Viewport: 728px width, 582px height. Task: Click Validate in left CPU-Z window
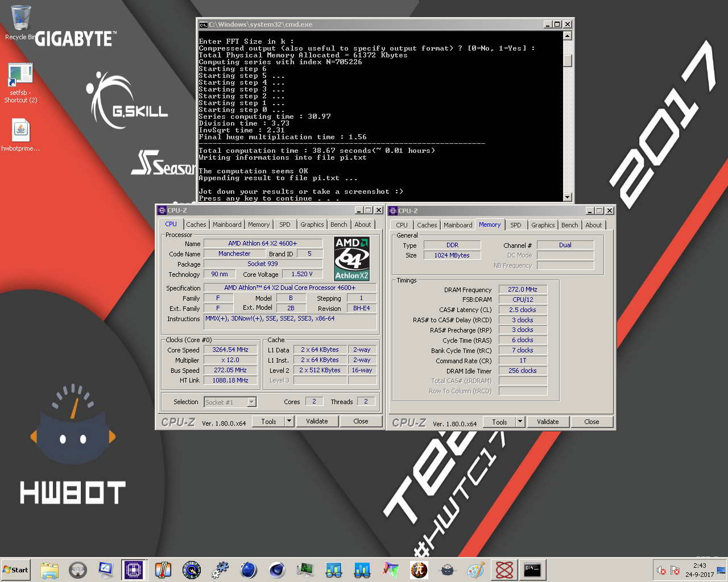(317, 421)
